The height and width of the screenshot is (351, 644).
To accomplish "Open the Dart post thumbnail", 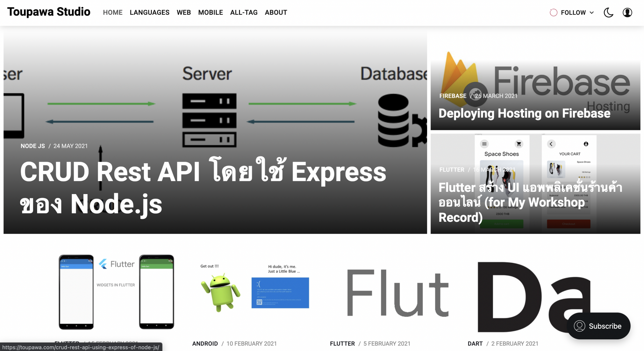I will (530, 292).
